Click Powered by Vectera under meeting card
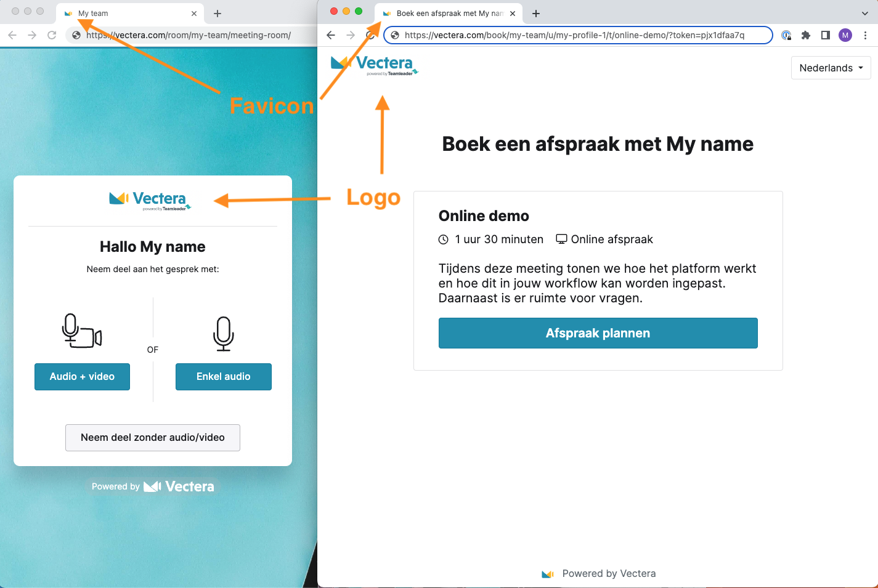The height and width of the screenshot is (588, 878). [x=153, y=486]
